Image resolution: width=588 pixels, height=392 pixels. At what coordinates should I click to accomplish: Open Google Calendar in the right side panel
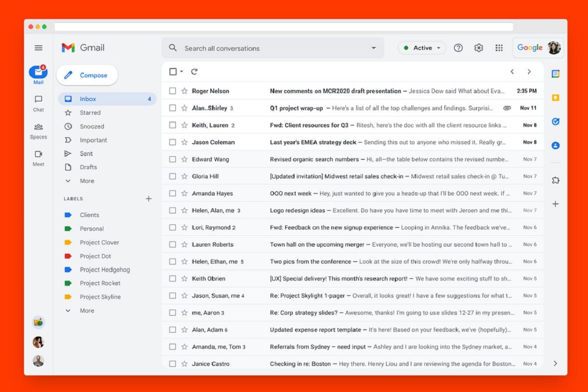point(555,73)
